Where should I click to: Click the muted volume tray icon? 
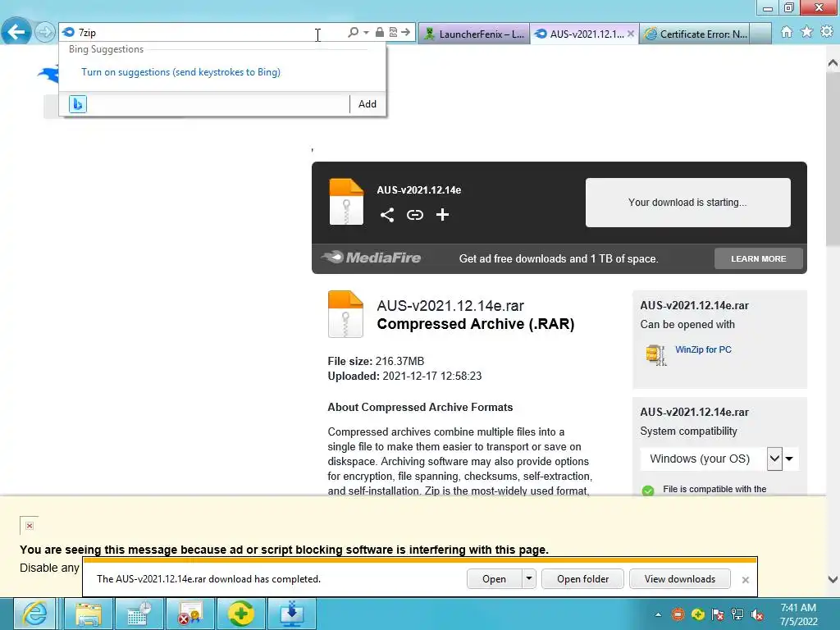click(x=757, y=614)
